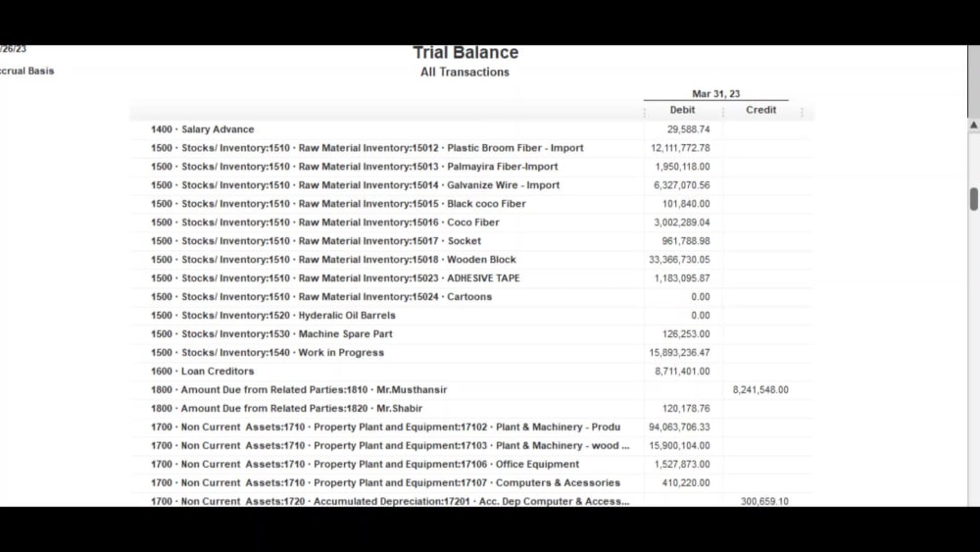Click the Mar 31, 23 date header
The height and width of the screenshot is (552, 980).
(x=715, y=94)
